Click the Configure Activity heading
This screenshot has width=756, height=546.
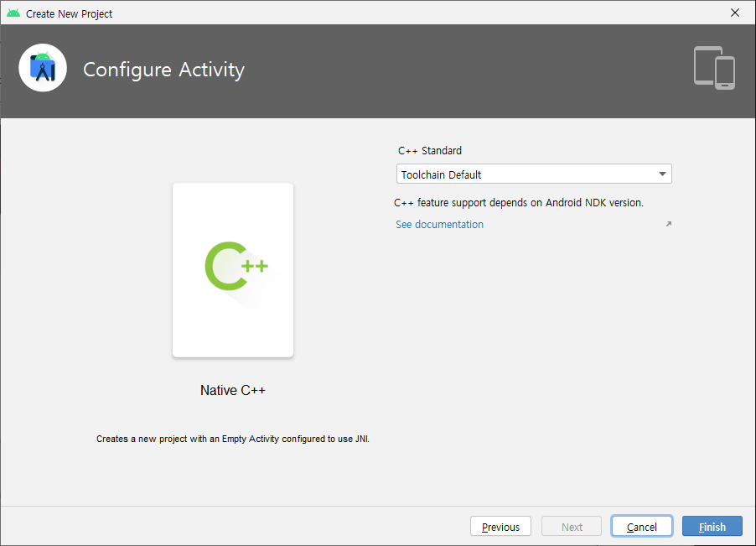[x=164, y=70]
